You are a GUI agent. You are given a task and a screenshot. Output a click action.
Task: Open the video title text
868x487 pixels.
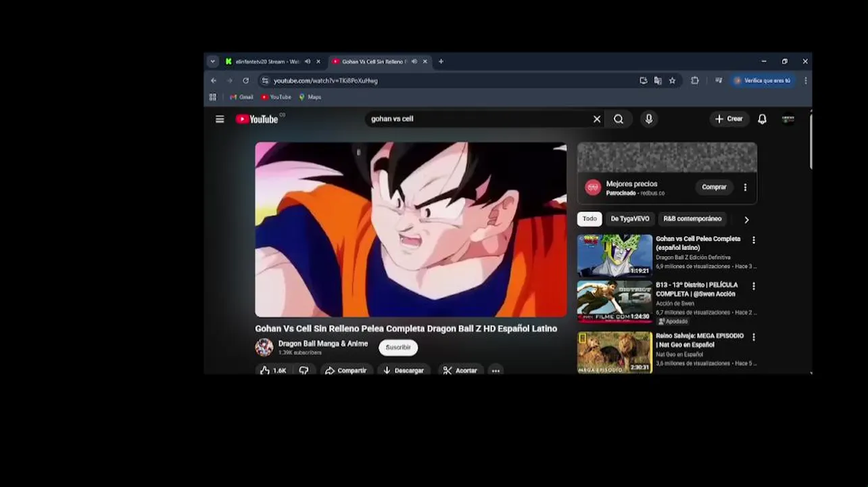tap(406, 329)
